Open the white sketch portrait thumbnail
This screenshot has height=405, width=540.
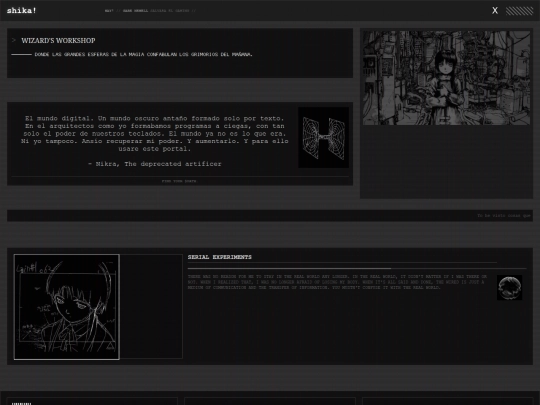point(67,307)
